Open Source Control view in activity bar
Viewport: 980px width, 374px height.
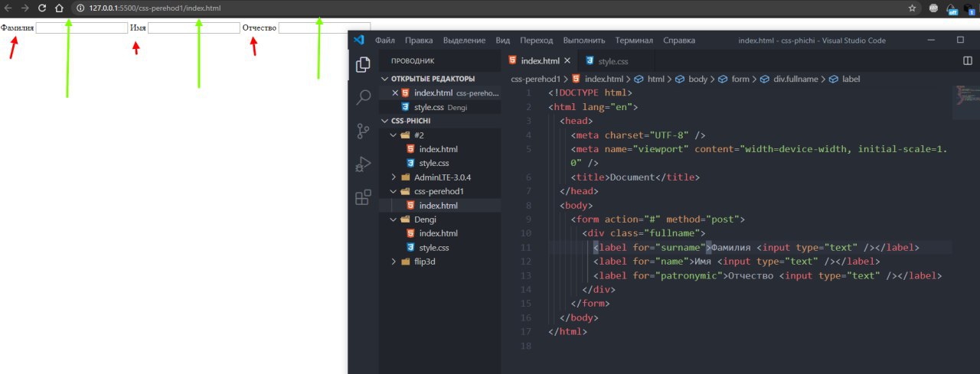coord(363,131)
